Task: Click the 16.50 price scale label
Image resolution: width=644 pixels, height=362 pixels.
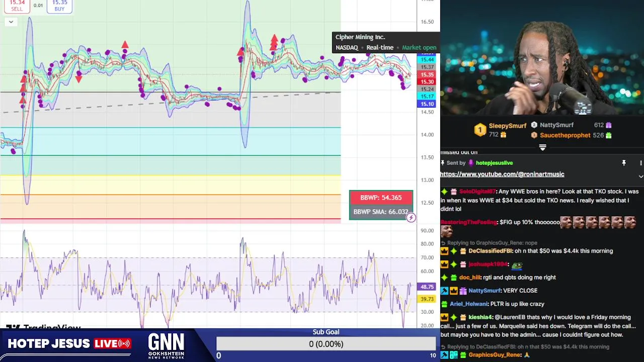Action: (x=427, y=22)
